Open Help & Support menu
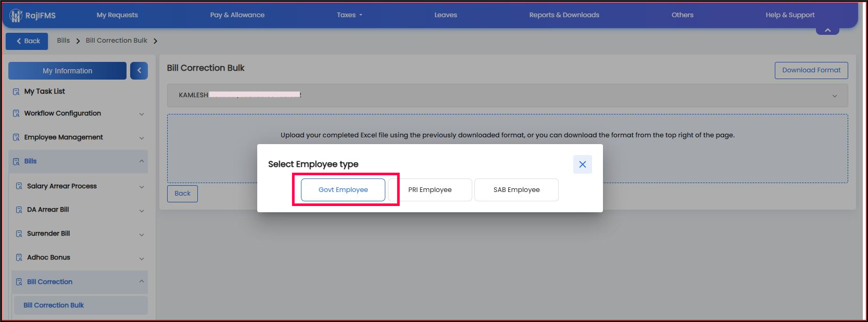Image resolution: width=868 pixels, height=322 pixels. [x=790, y=15]
